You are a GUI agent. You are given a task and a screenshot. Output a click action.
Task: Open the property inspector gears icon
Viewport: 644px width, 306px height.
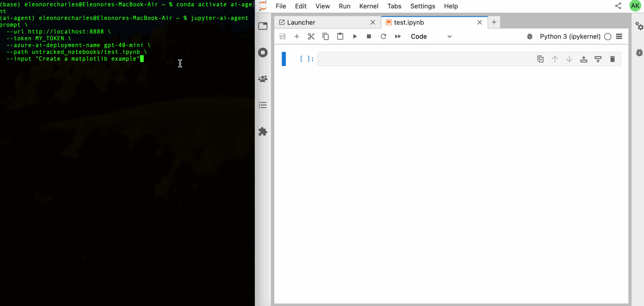click(x=639, y=26)
